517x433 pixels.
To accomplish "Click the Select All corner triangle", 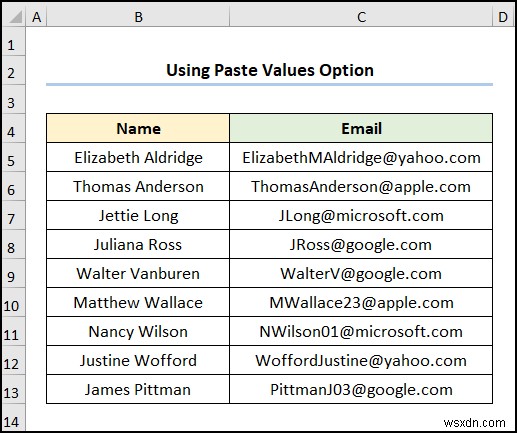I will coord(15,17).
